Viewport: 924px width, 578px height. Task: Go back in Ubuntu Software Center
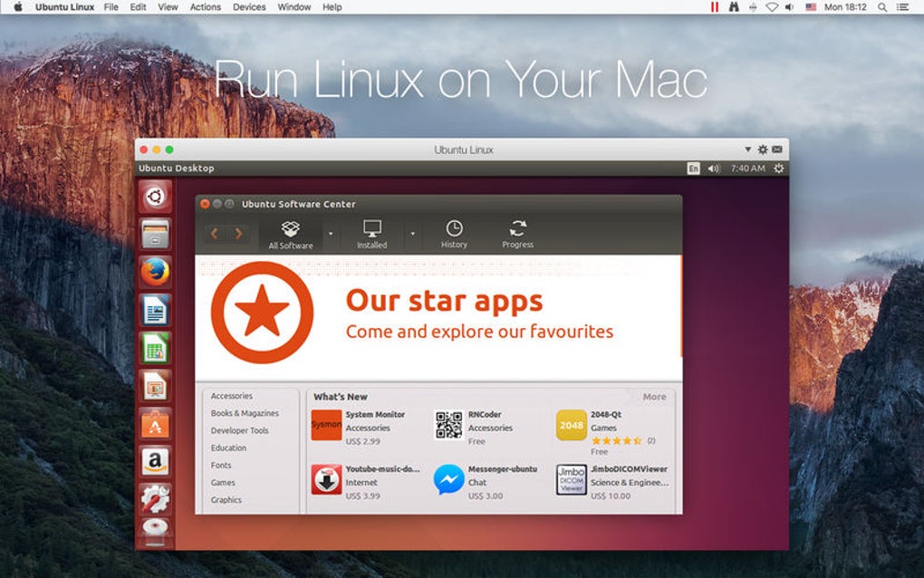(x=215, y=234)
